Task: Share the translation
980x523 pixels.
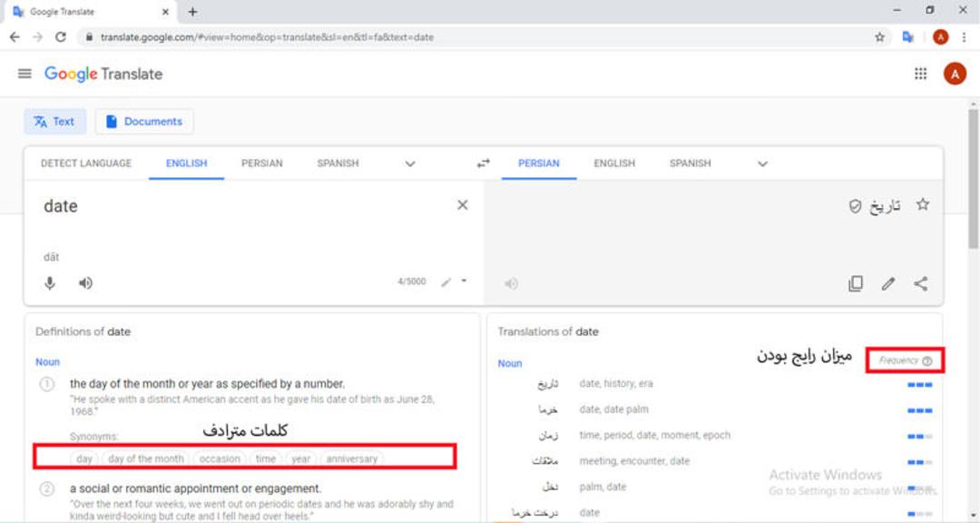Action: pos(921,283)
